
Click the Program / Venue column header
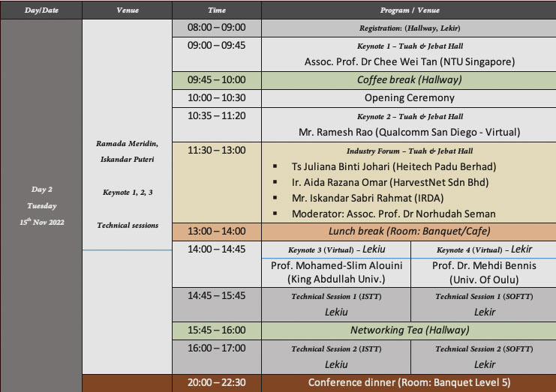409,10
